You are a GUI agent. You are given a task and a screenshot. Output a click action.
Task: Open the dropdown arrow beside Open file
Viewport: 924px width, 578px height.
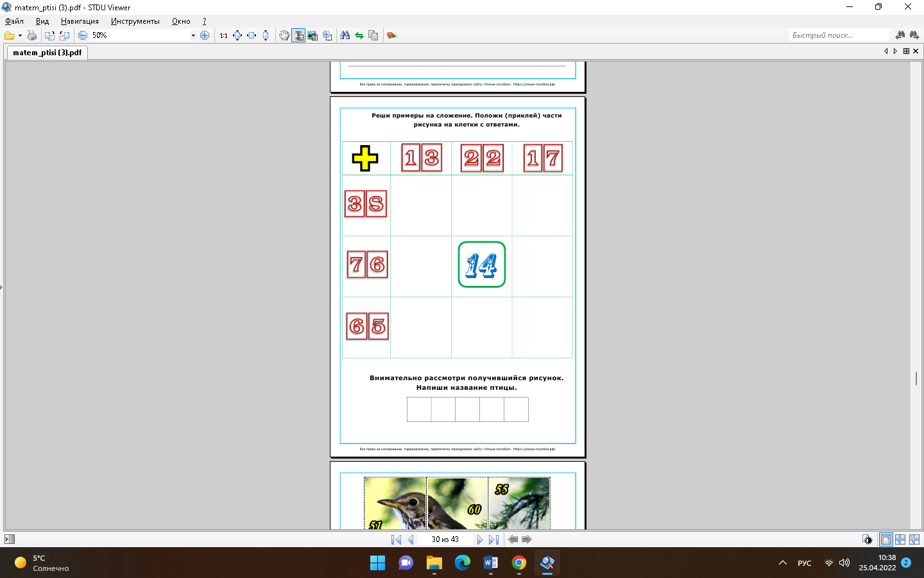[x=20, y=35]
